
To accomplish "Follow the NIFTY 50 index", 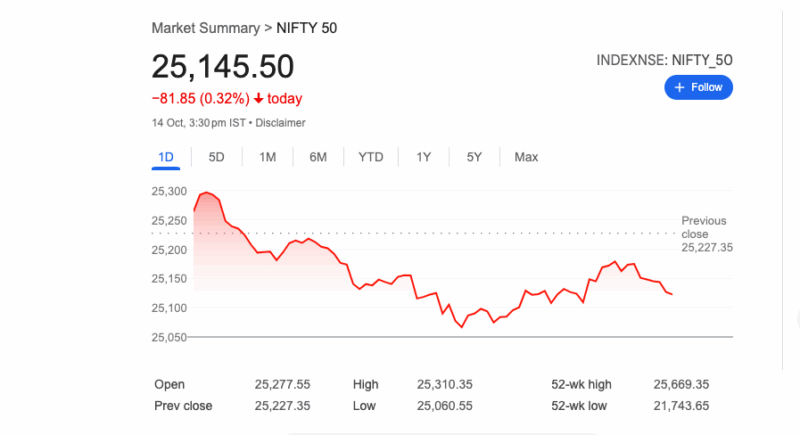I will [699, 87].
